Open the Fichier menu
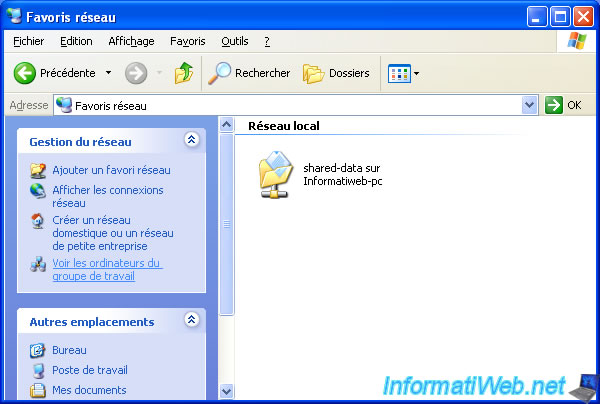Viewport: 600px width, 404px height. point(29,41)
